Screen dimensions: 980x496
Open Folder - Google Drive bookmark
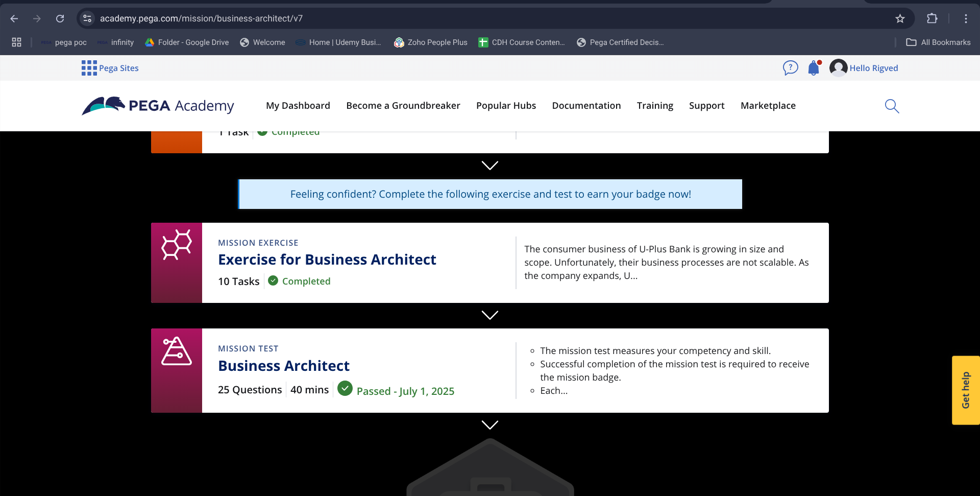pyautogui.click(x=187, y=42)
